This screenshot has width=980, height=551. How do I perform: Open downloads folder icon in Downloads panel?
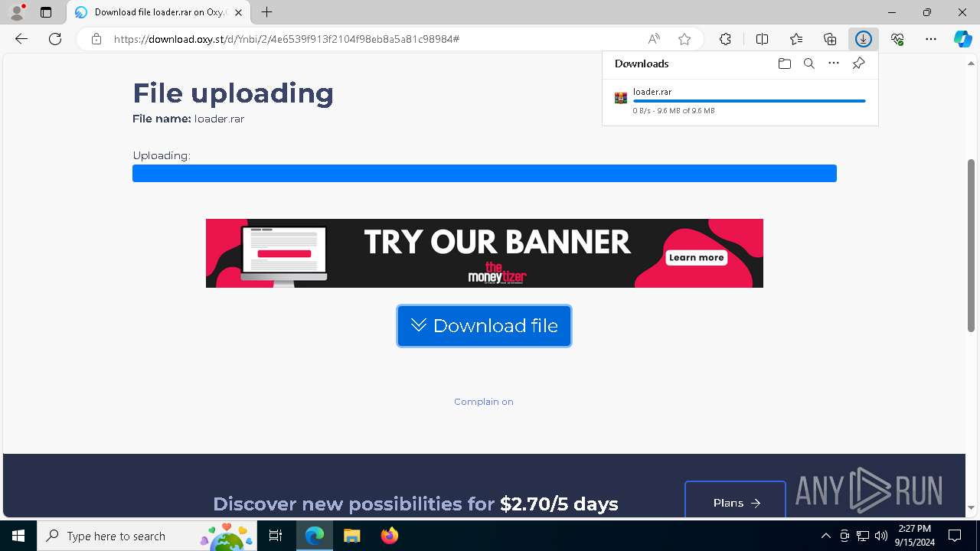pos(784,64)
